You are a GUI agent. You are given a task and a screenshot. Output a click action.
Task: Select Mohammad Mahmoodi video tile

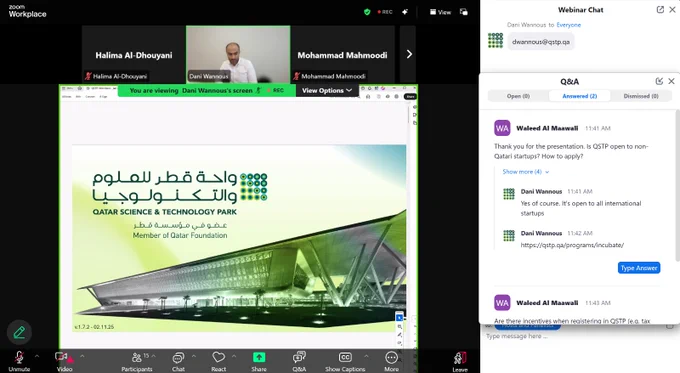[x=342, y=54]
